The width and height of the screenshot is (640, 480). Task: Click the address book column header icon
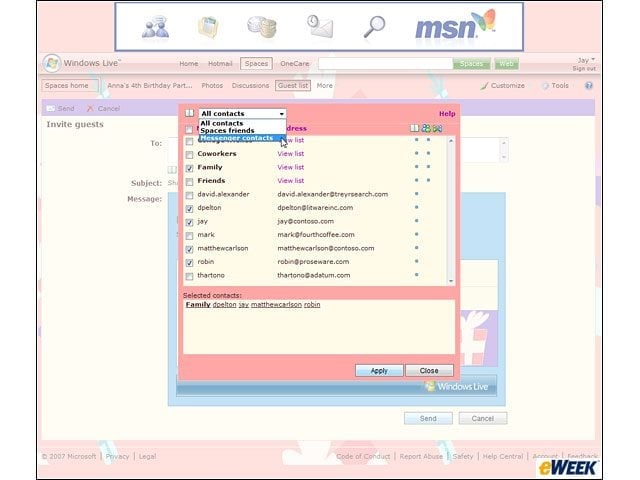[x=414, y=129]
